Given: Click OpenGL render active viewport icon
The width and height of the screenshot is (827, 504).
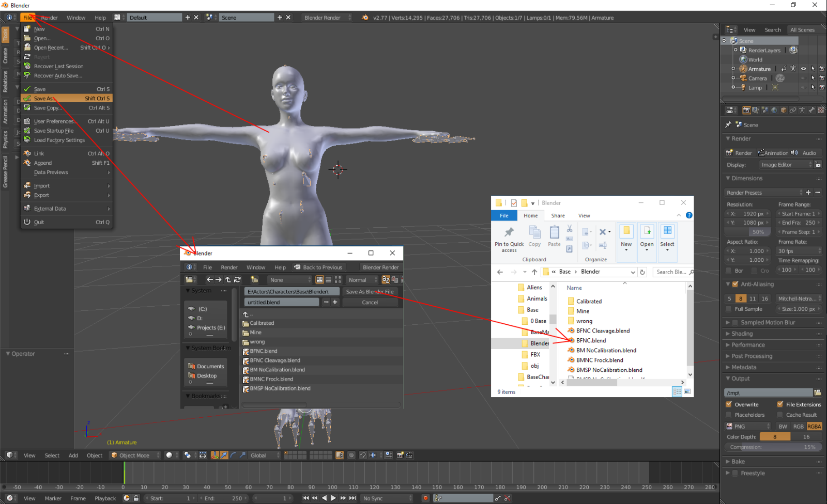Looking at the screenshot, I should point(400,455).
